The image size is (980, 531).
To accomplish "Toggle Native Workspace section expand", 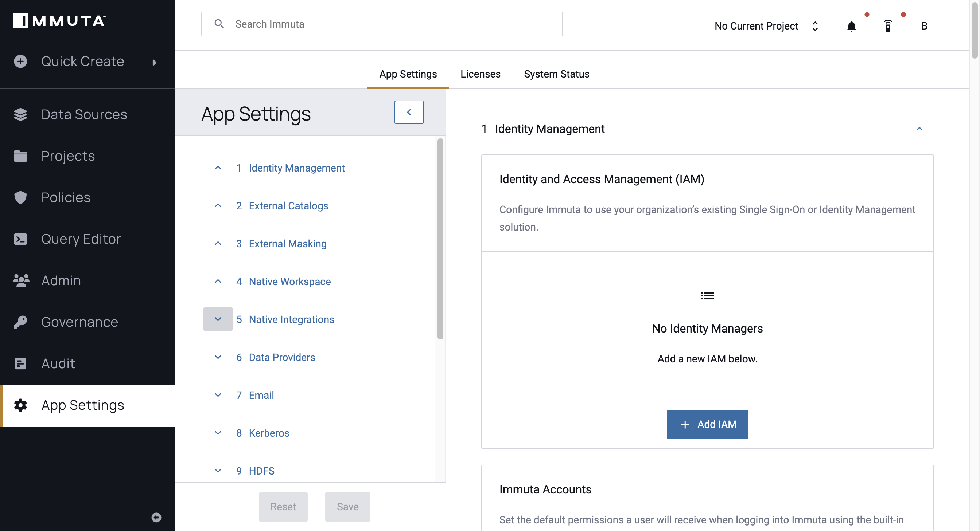I will click(217, 280).
